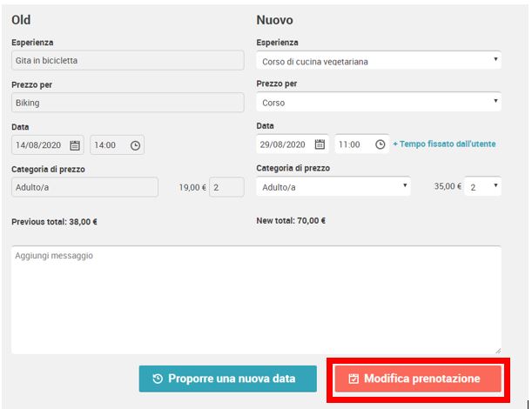Click old Prezzo per field Biking
532x409 pixels.
(x=128, y=103)
